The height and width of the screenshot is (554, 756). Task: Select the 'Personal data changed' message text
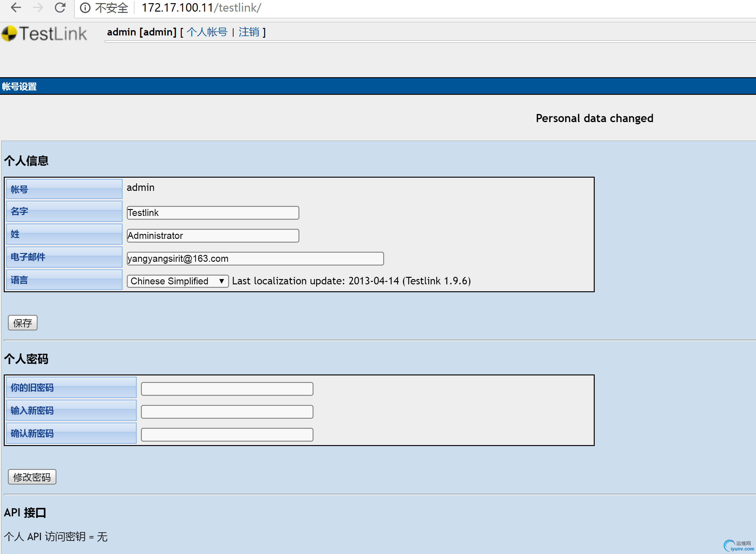(594, 118)
